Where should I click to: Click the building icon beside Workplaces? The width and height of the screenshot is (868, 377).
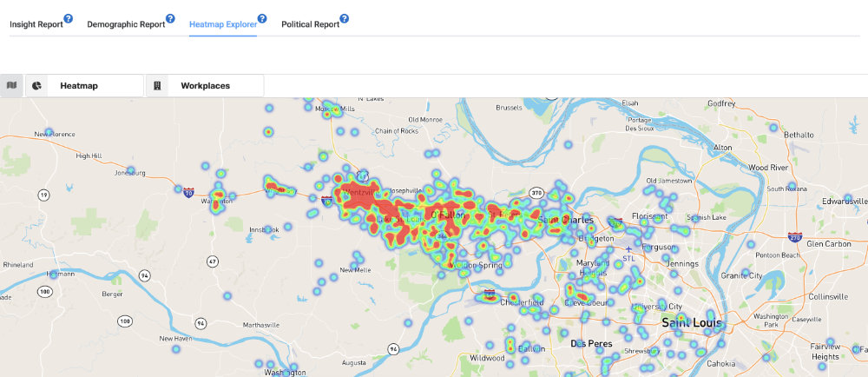coord(158,86)
